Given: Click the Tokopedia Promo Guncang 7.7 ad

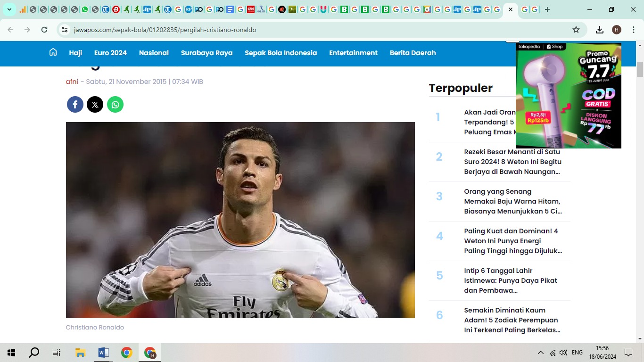Looking at the screenshot, I should 569,96.
